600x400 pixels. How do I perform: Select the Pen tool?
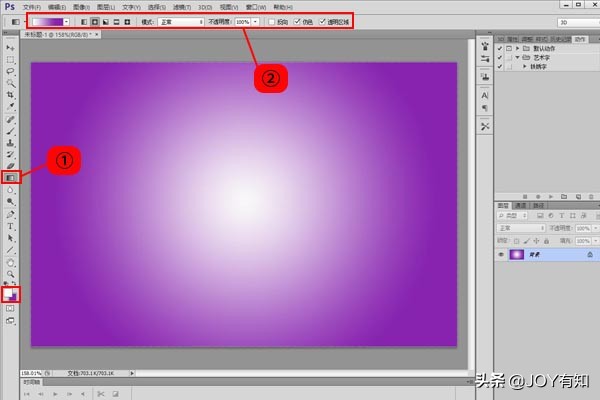(x=10, y=214)
